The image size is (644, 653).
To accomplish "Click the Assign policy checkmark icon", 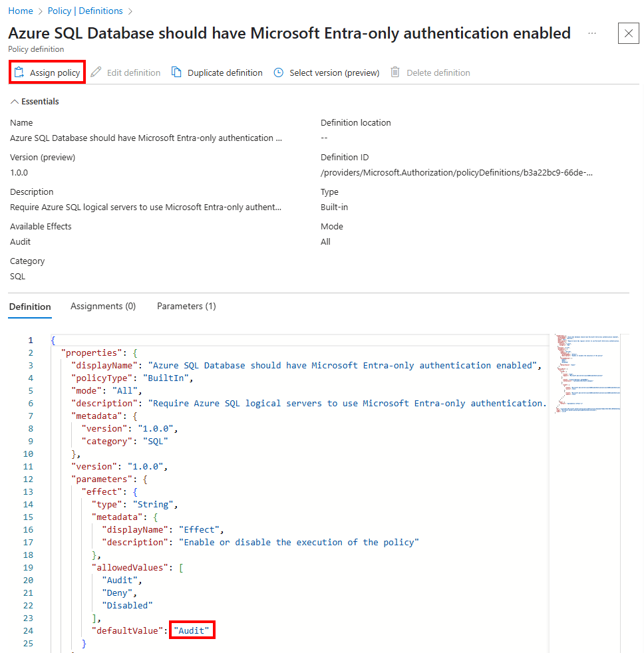I will [x=18, y=72].
